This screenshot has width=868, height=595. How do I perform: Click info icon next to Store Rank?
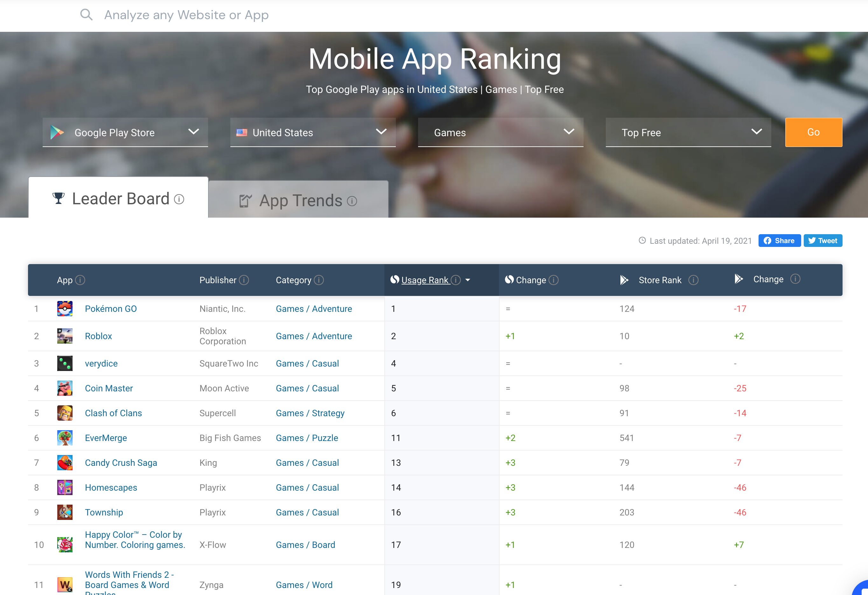click(x=693, y=280)
